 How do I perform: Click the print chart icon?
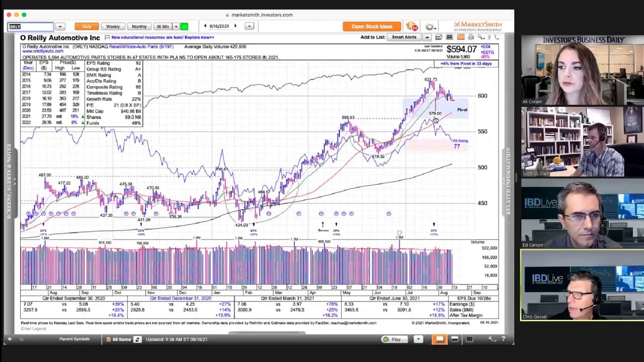click(x=471, y=37)
